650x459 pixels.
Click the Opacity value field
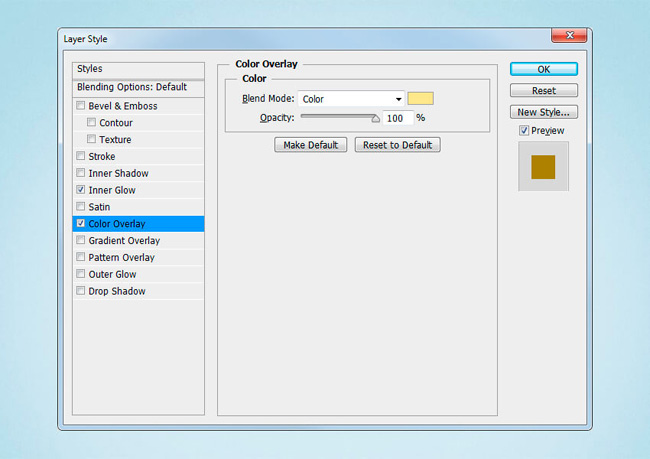(x=398, y=118)
